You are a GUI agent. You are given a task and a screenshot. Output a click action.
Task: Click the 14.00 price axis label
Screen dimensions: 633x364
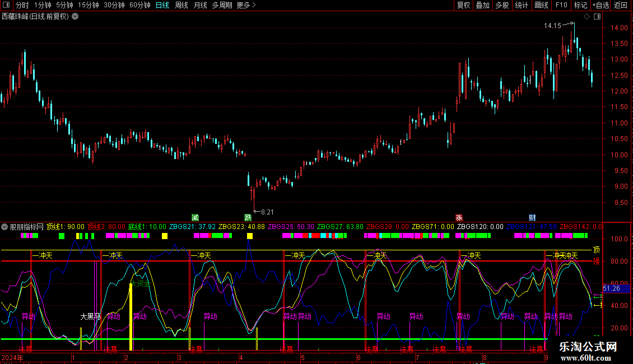pos(619,28)
